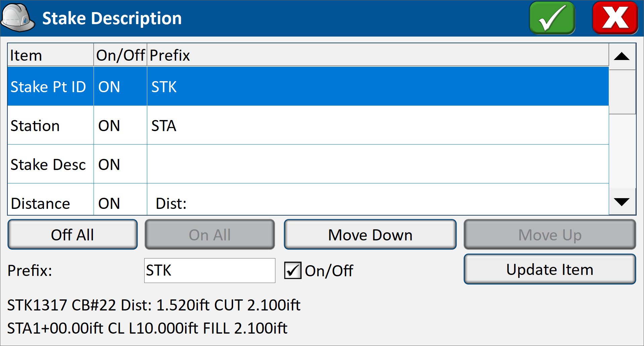Confirm with the green checkmark button
Viewport: 644px width, 346px height.
click(552, 18)
